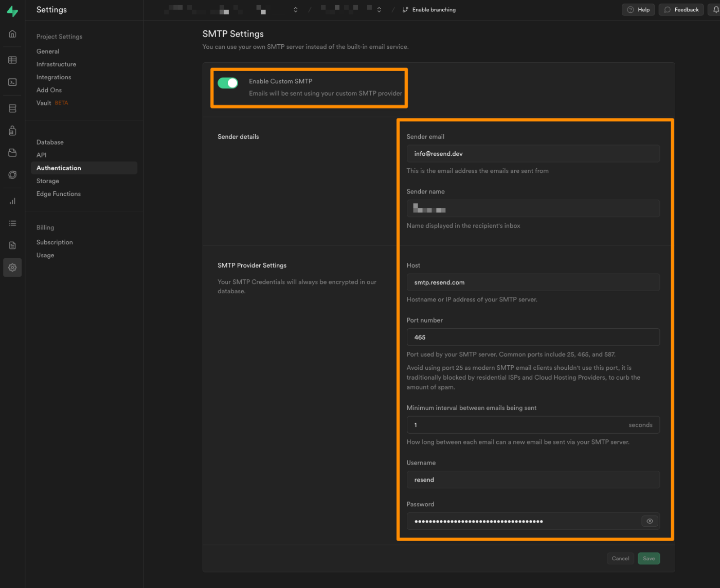Toggle the Enable Custom SMTP switch
720x588 pixels.
coord(228,83)
